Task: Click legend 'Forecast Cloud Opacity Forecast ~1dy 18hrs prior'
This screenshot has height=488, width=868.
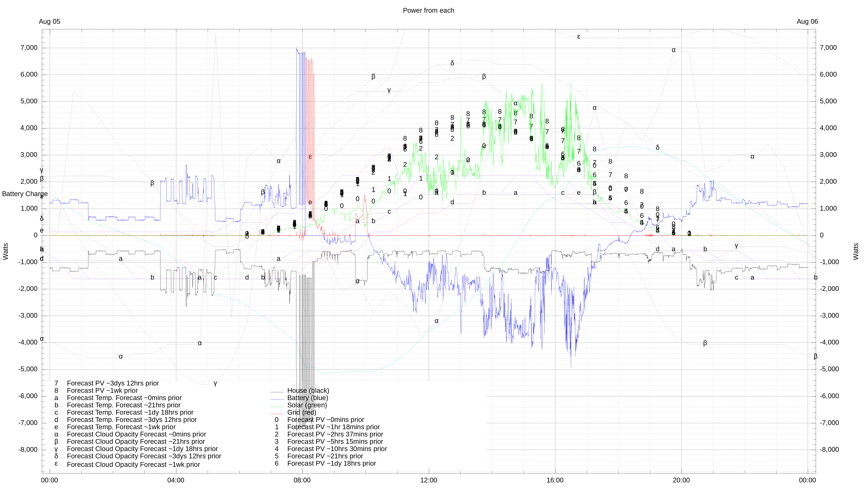Action: click(x=142, y=449)
